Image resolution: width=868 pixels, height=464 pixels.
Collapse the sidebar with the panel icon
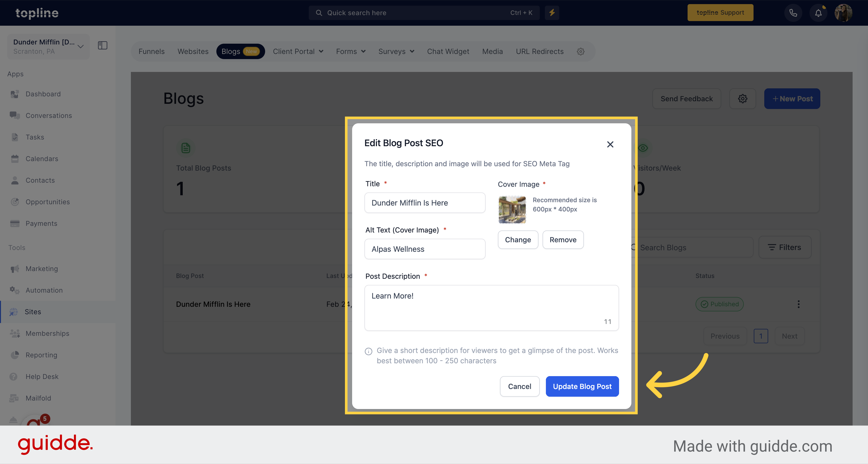(x=102, y=45)
